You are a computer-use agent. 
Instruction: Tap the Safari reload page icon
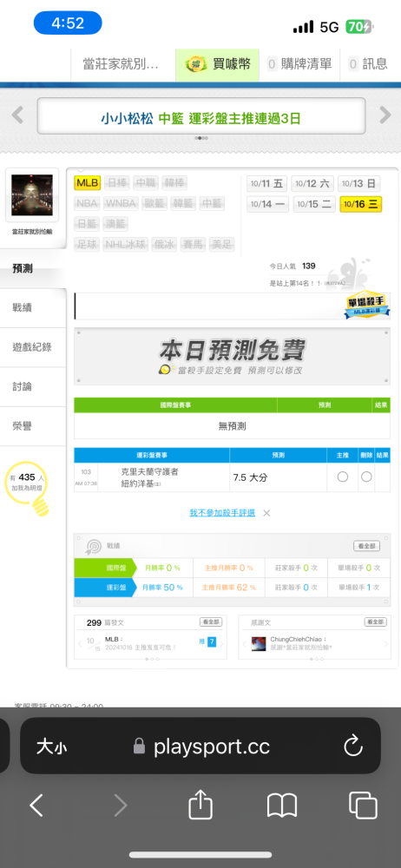tap(352, 746)
